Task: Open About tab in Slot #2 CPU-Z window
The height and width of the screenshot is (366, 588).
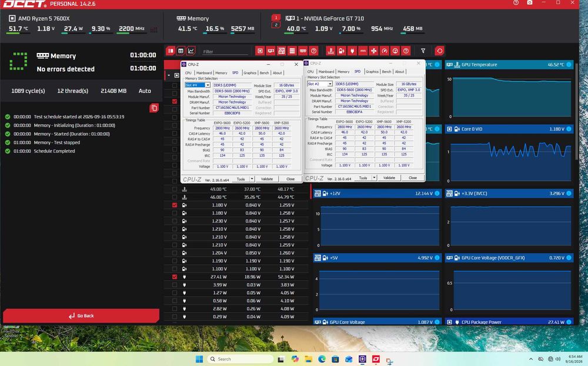Action: (x=399, y=72)
